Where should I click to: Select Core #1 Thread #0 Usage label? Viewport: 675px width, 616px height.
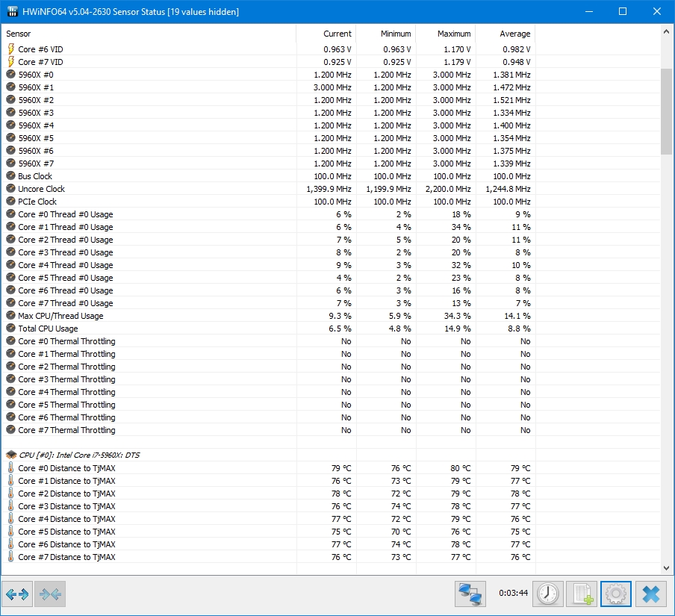pos(66,227)
